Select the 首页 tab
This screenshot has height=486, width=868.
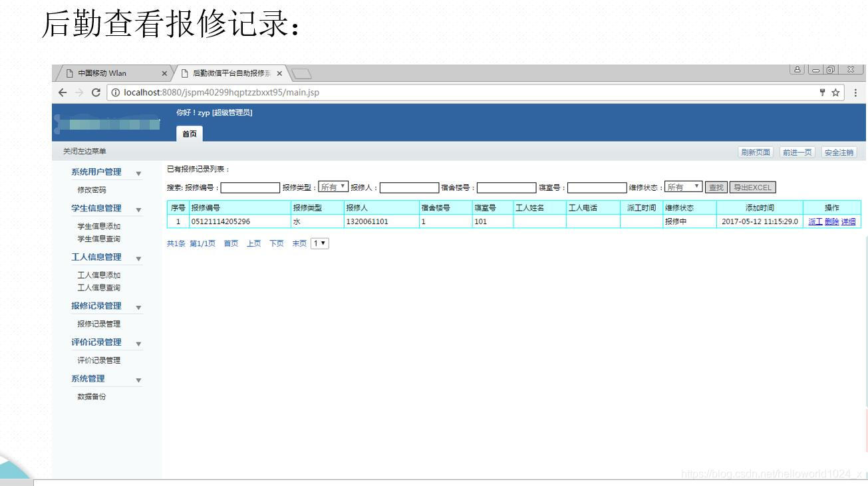point(190,134)
